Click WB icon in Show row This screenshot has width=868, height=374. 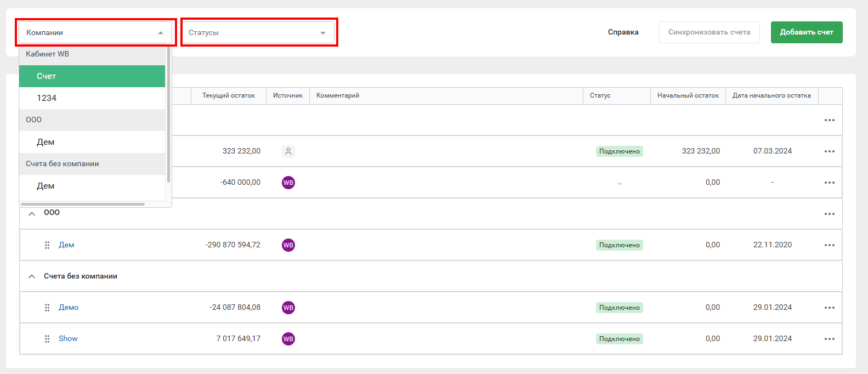288,339
